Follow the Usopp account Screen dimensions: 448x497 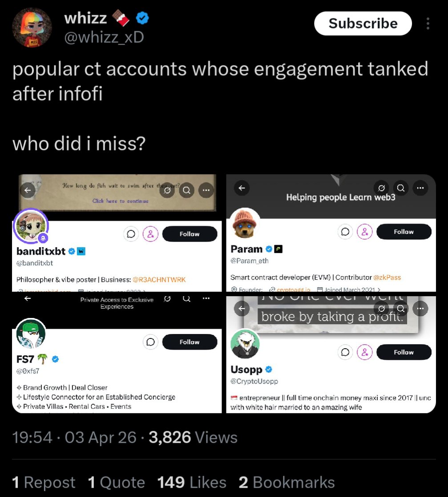click(404, 352)
